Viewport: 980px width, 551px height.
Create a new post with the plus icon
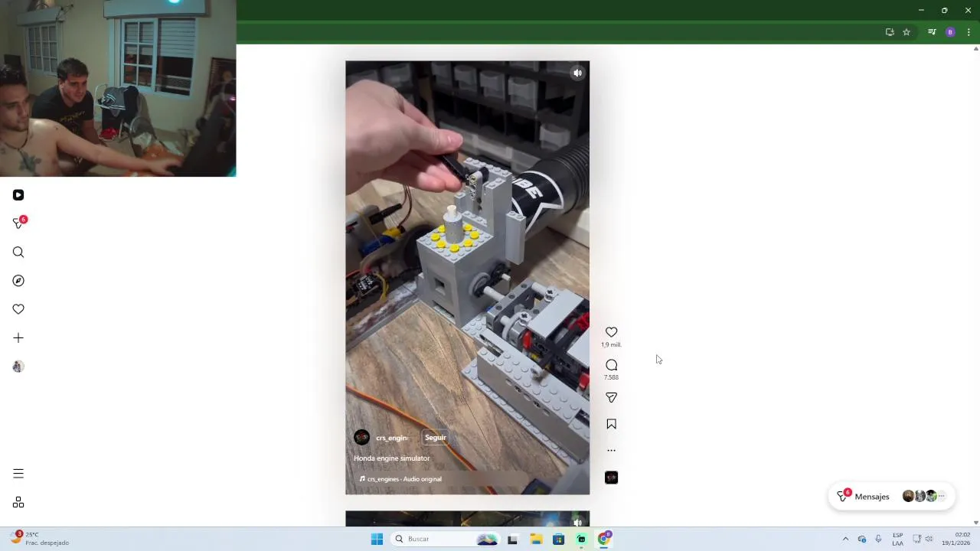coord(18,337)
